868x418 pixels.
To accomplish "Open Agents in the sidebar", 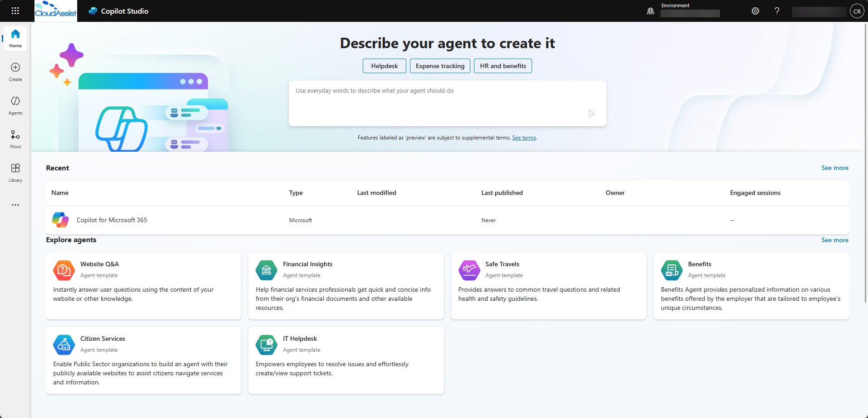I will coord(15,106).
